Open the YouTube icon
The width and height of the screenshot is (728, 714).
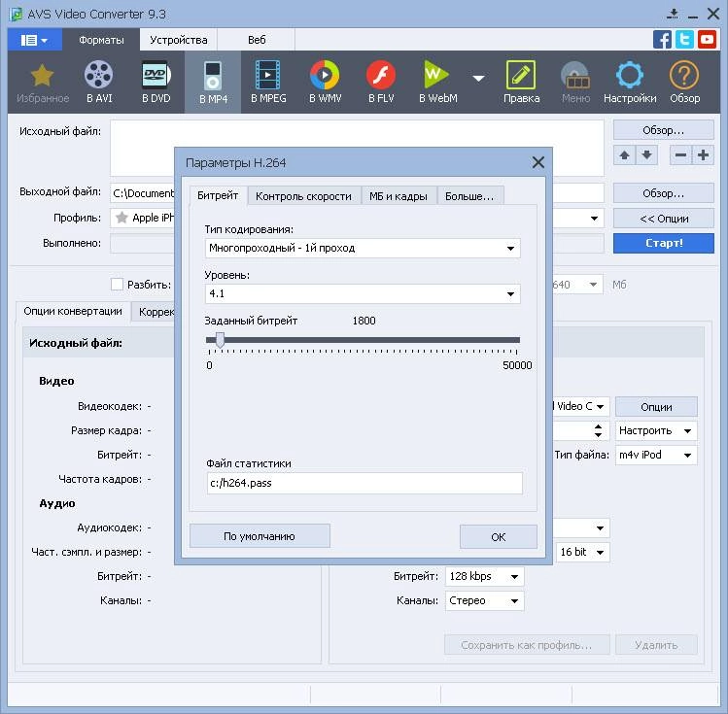click(707, 40)
